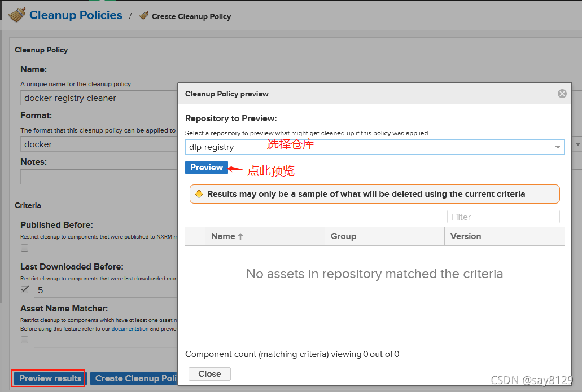Click the sort arrow on the Name column

tap(239, 236)
